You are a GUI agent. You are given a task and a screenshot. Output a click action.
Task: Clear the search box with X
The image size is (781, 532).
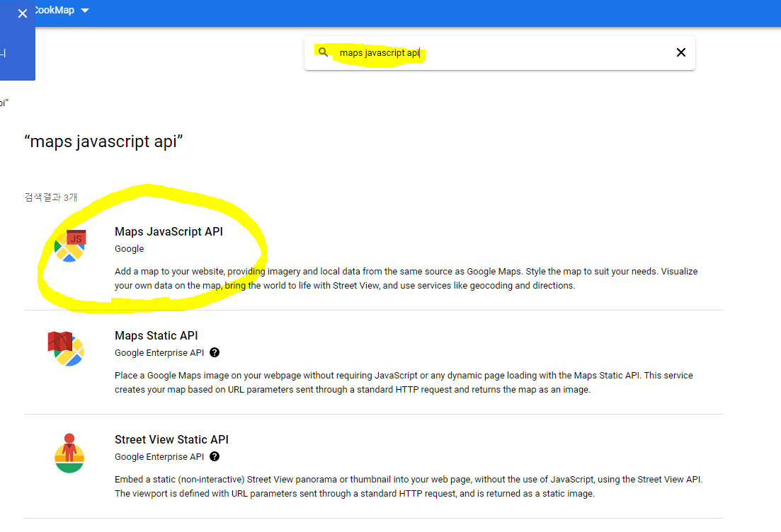click(681, 52)
